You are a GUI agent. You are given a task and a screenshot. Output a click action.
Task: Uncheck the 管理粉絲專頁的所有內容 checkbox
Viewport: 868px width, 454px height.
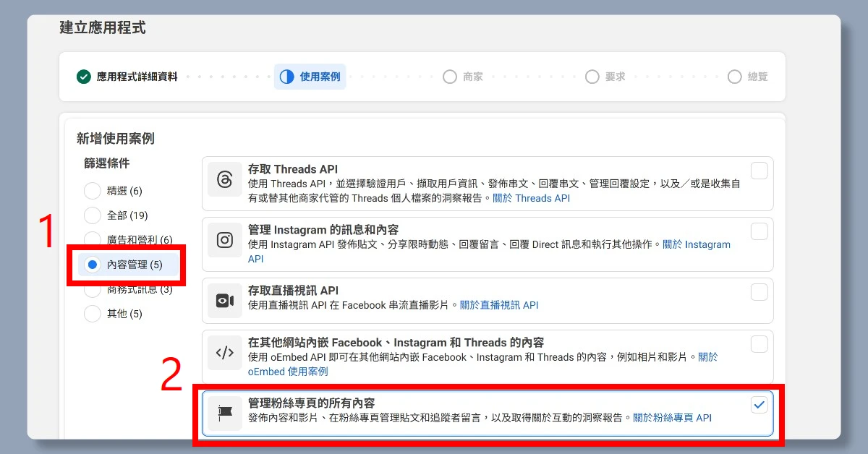(759, 405)
